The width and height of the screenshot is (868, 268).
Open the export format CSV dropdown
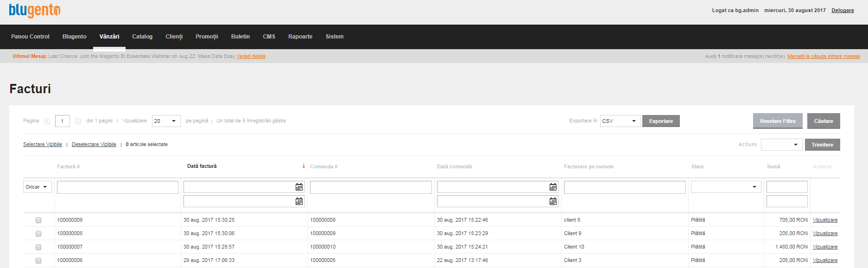[x=620, y=121]
